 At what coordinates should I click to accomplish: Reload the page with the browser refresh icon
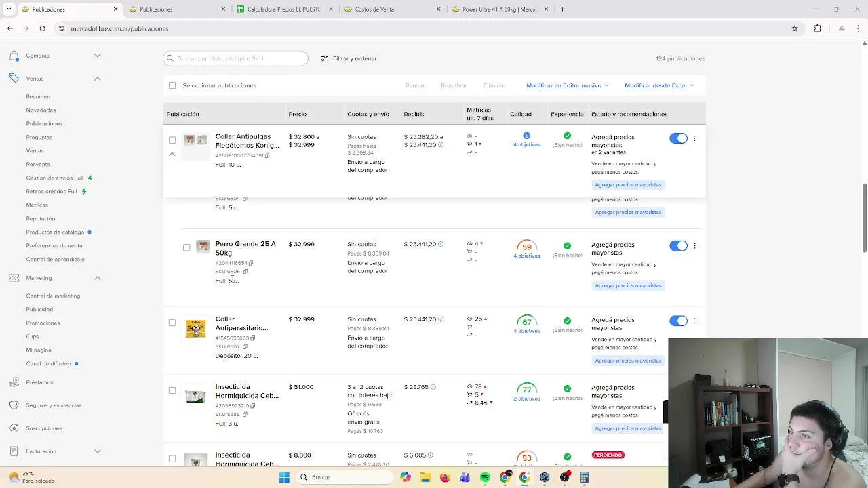coord(42,28)
